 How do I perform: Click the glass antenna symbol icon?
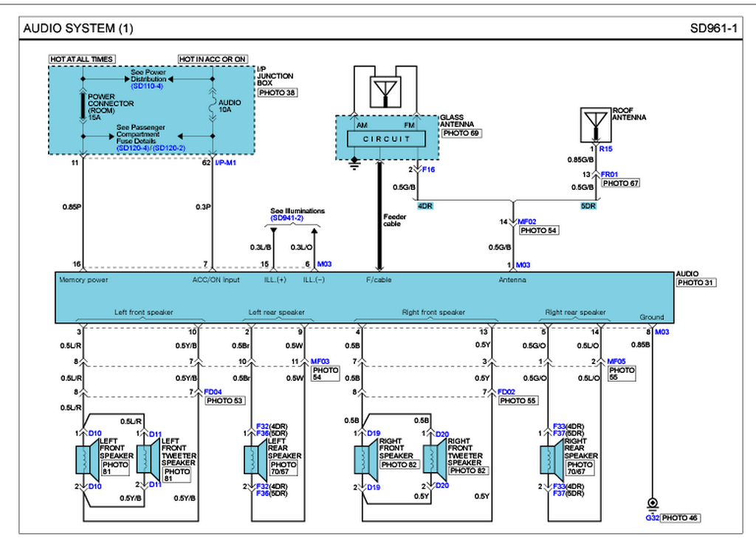[385, 92]
